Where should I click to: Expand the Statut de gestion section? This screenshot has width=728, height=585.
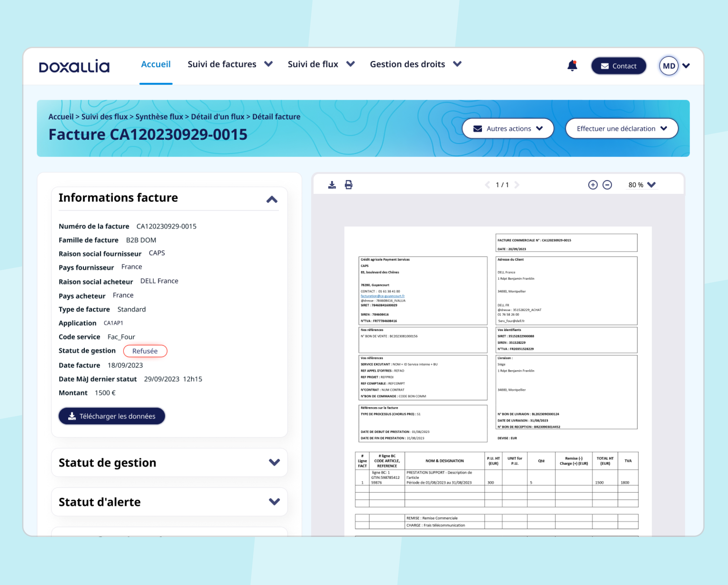(274, 462)
